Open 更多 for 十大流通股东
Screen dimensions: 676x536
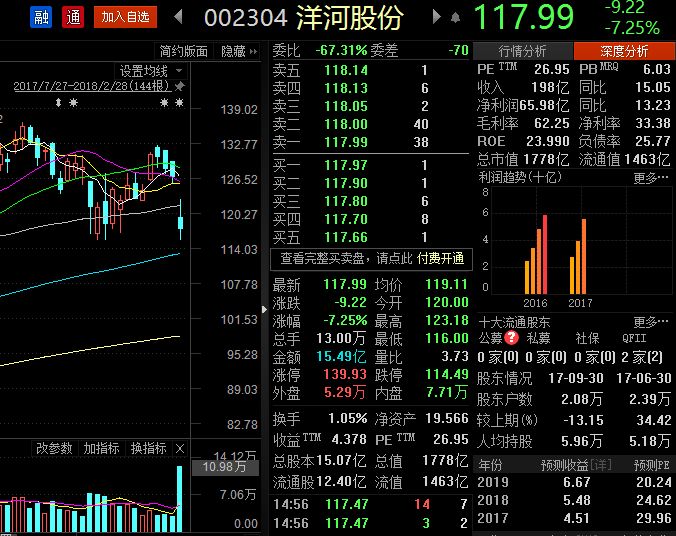651,322
